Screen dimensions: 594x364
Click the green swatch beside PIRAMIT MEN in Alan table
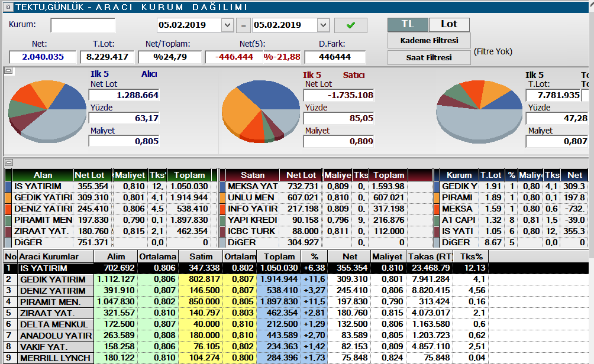click(x=9, y=220)
